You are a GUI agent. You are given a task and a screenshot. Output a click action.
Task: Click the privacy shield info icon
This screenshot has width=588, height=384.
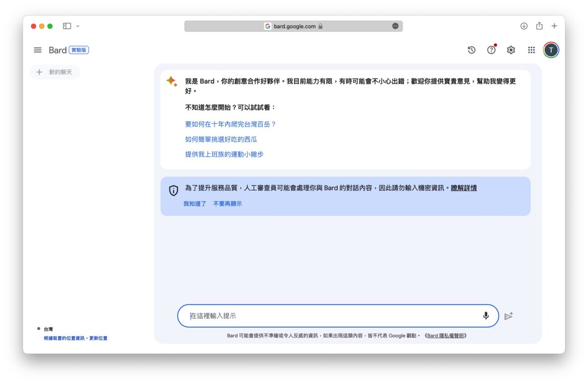(173, 191)
